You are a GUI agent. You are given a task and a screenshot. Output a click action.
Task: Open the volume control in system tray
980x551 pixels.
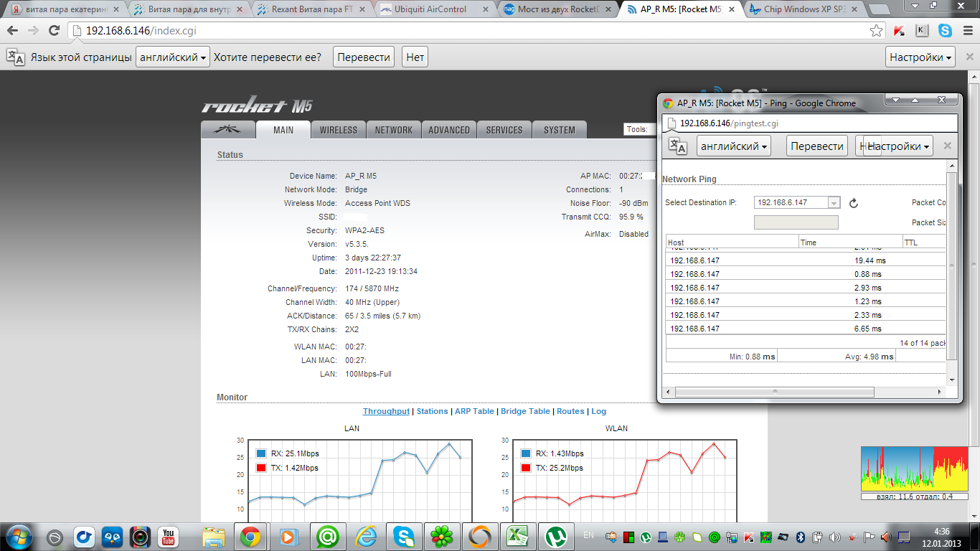[836, 537]
